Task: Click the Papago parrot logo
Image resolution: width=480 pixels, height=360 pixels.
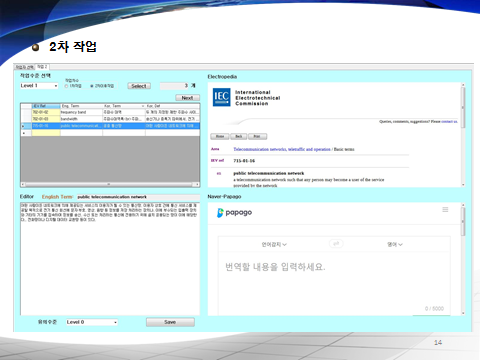Action: pos(220,213)
